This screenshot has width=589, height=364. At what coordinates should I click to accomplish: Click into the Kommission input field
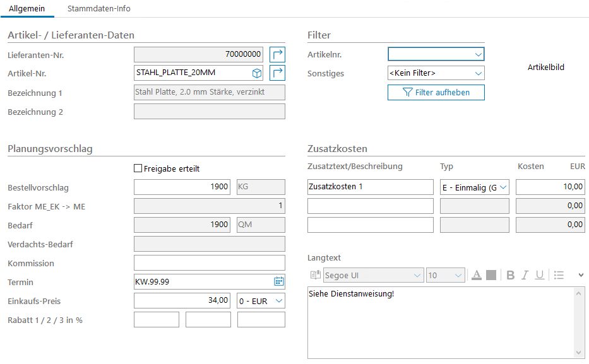[210, 263]
